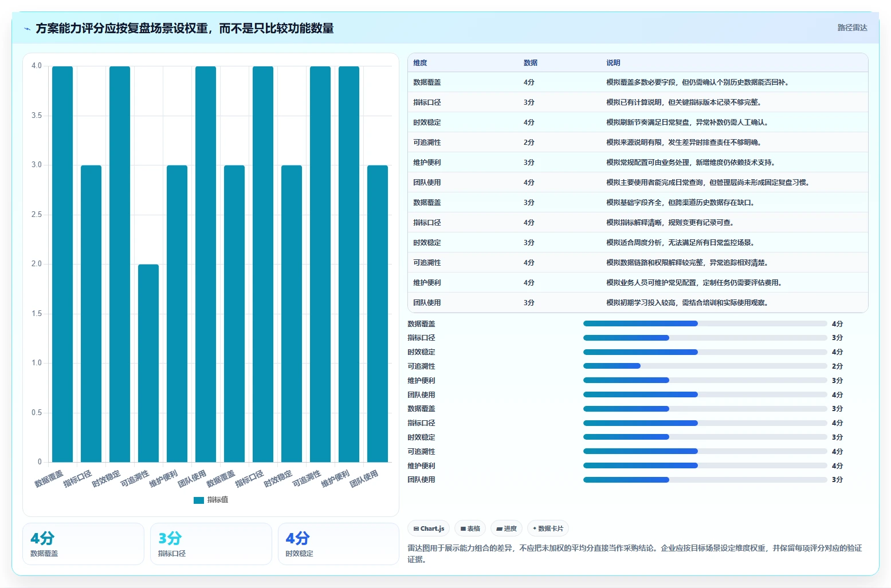The width and height of the screenshot is (891, 588).
Task: Click the row about 跨渠道历史数据存在缺口
Action: [638, 203]
